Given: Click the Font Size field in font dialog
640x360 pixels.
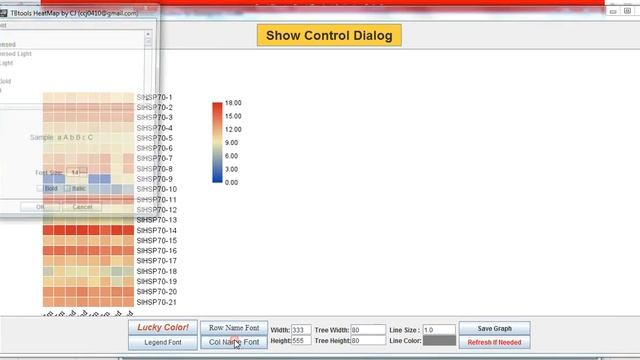Looking at the screenshot, I should pyautogui.click(x=77, y=172).
